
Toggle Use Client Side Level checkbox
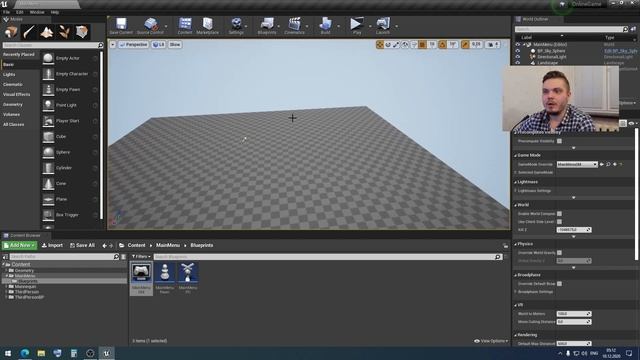click(559, 222)
